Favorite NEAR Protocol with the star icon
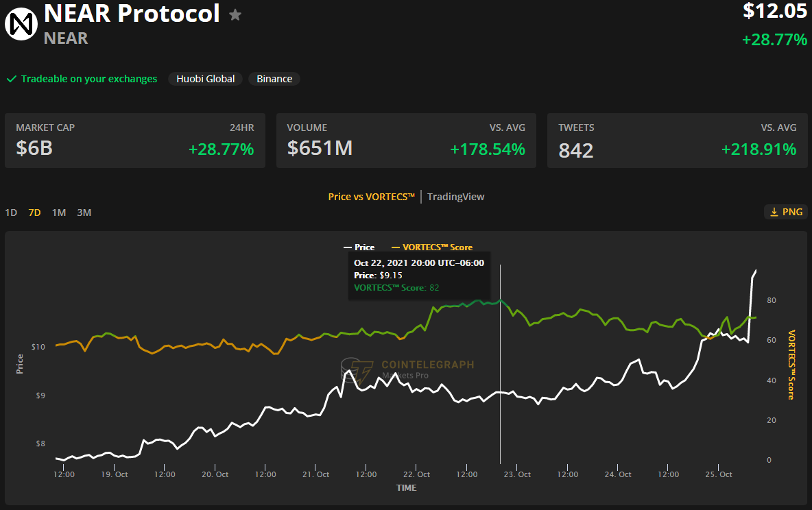 [x=235, y=14]
